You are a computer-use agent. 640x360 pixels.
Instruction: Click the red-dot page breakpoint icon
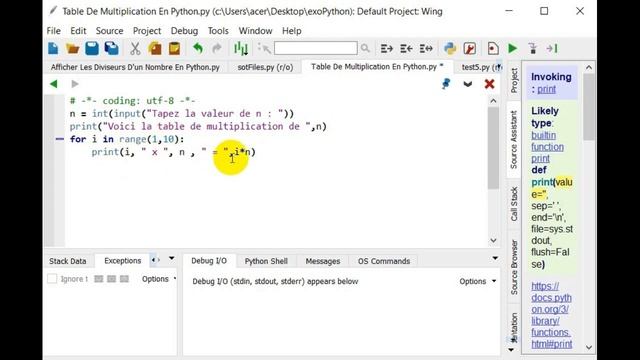(x=493, y=49)
